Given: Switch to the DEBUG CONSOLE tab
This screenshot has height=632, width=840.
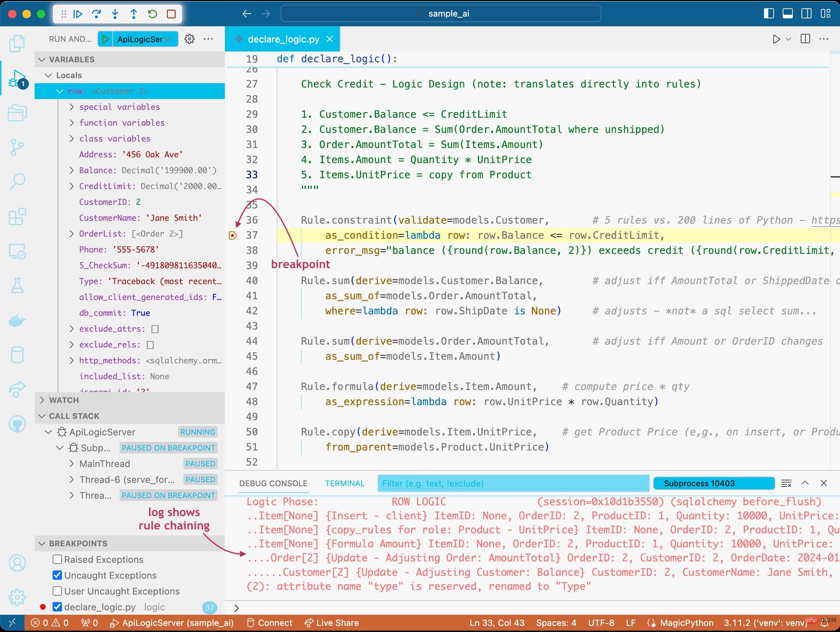Looking at the screenshot, I should (272, 483).
